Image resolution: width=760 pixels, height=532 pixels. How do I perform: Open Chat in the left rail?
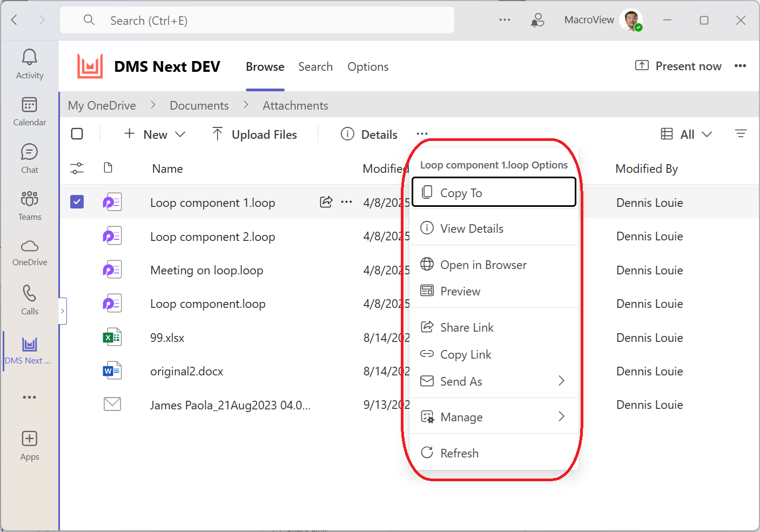click(x=30, y=159)
